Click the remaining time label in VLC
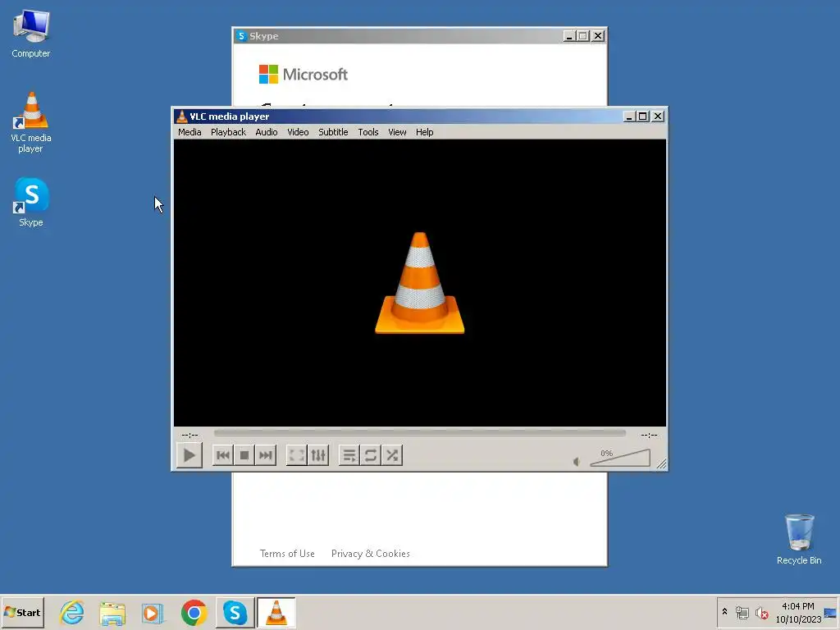Screen dimensions: 840x630 pos(650,435)
